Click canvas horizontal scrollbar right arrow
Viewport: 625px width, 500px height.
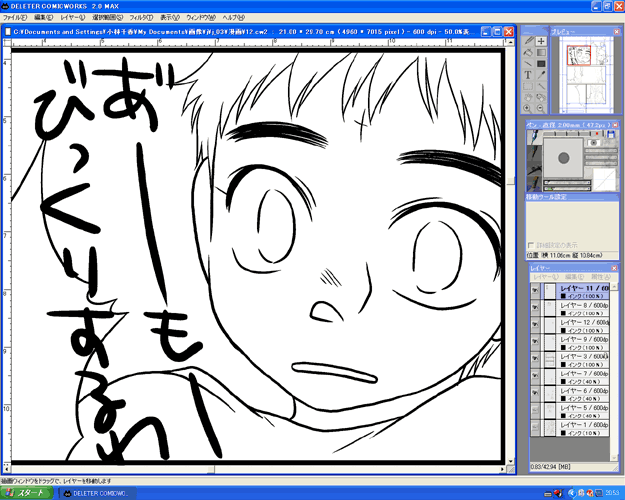pos(503,469)
